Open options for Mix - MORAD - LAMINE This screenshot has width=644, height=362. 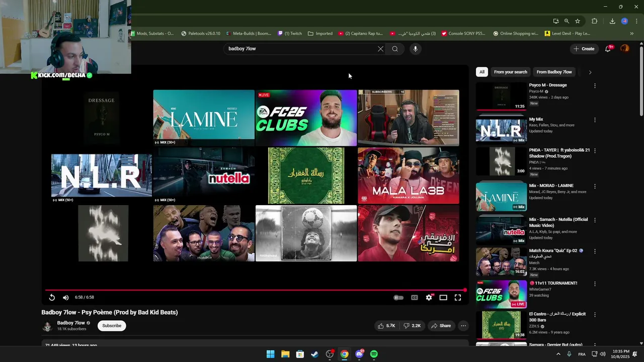tap(595, 187)
